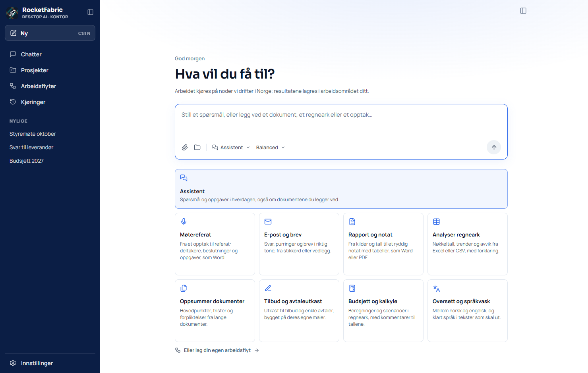This screenshot has height=373, width=588.
Task: Click the Arbeidsflyter nodes icon
Action: click(13, 86)
